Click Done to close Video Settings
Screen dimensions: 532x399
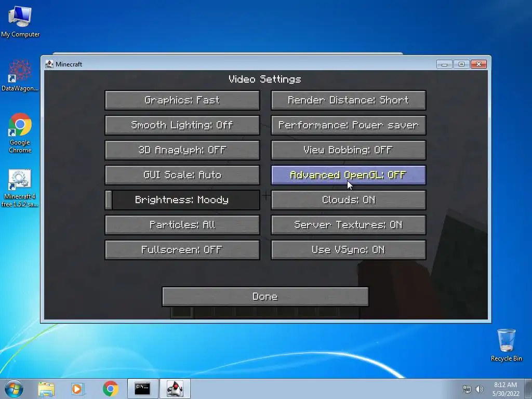point(265,297)
